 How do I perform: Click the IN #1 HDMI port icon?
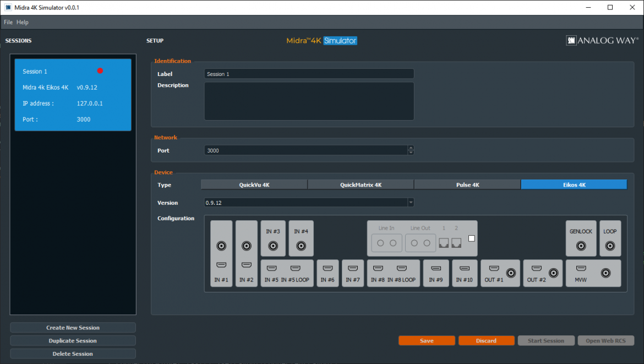point(221,265)
